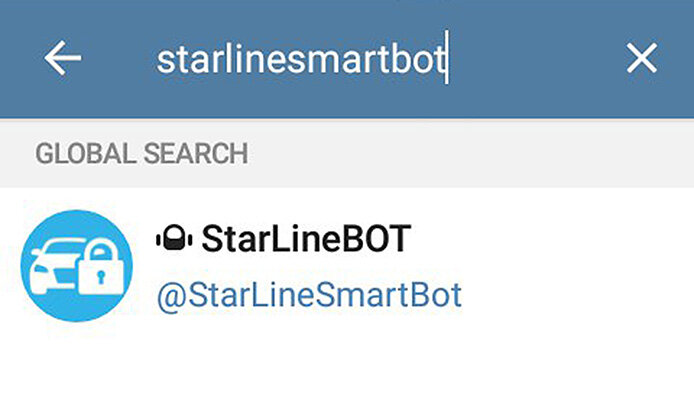Clear the search query with X
This screenshot has height=399, width=694.
coord(641,58)
